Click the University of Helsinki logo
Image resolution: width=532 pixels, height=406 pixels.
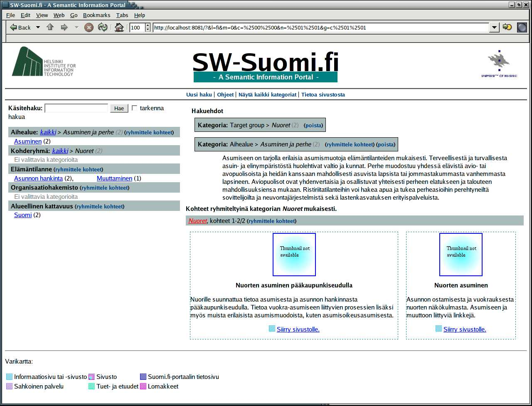[499, 64]
